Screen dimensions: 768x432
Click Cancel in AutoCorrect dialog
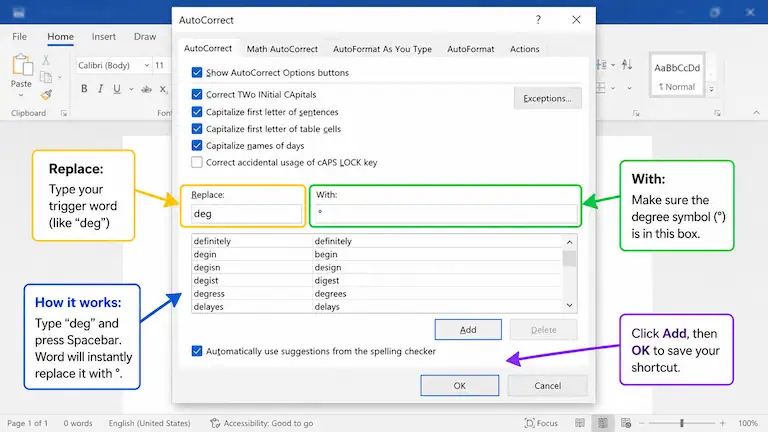pyautogui.click(x=548, y=385)
